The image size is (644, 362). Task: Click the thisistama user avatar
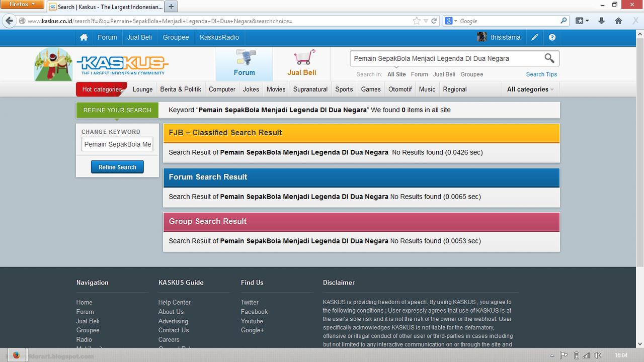pyautogui.click(x=482, y=37)
